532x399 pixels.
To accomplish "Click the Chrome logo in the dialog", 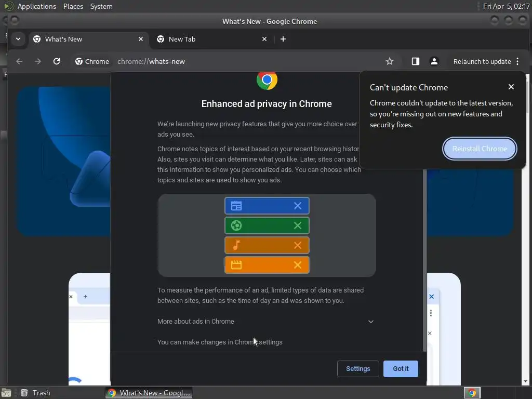I will [267, 81].
